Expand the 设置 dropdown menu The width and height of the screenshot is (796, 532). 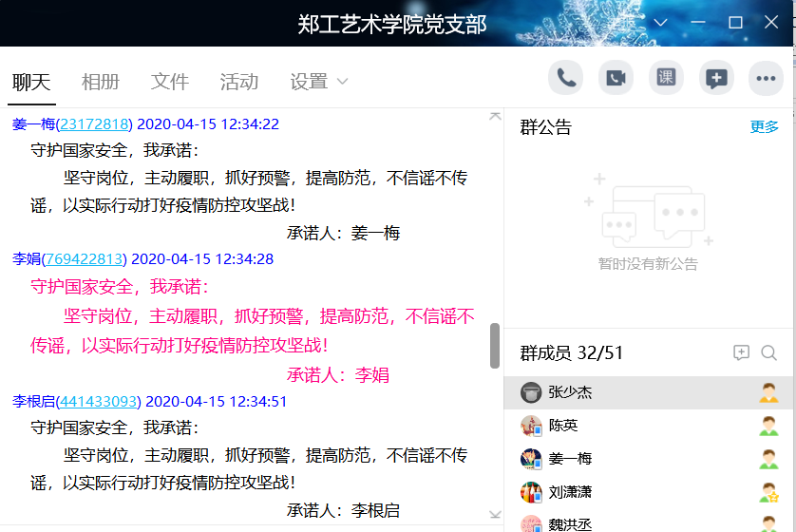coord(318,82)
